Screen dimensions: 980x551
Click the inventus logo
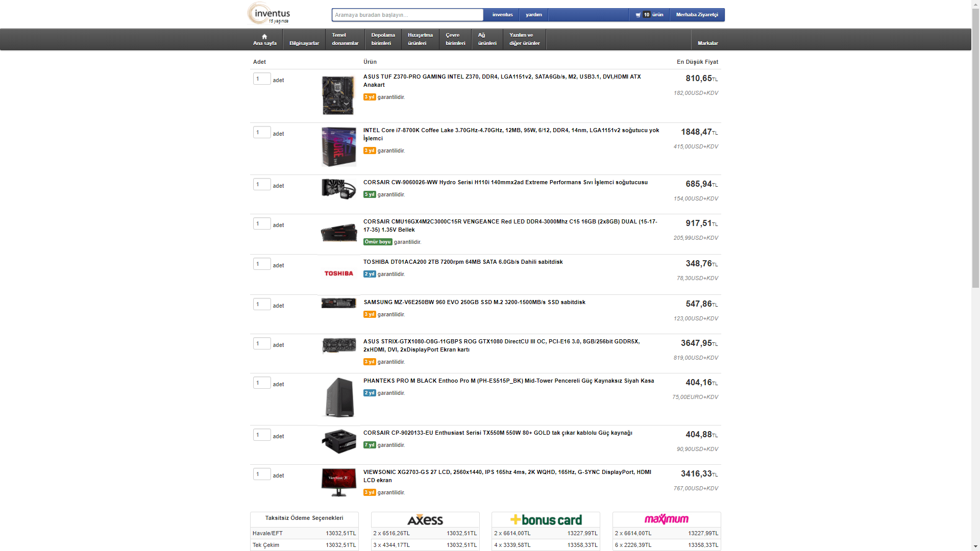[269, 14]
